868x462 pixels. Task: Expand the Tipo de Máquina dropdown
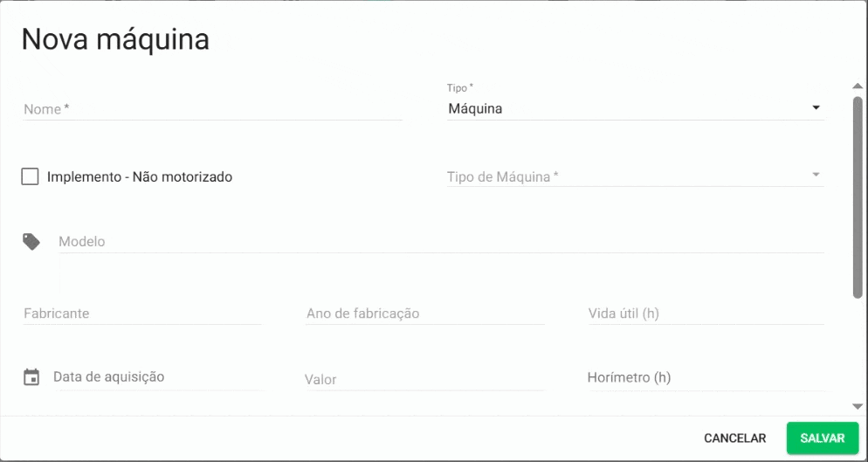[635, 176]
